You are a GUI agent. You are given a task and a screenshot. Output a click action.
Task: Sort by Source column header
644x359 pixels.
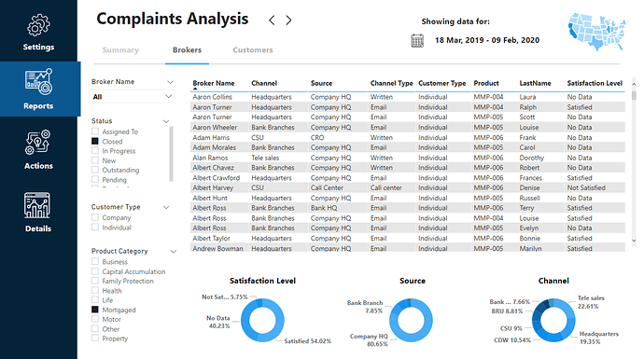point(322,83)
